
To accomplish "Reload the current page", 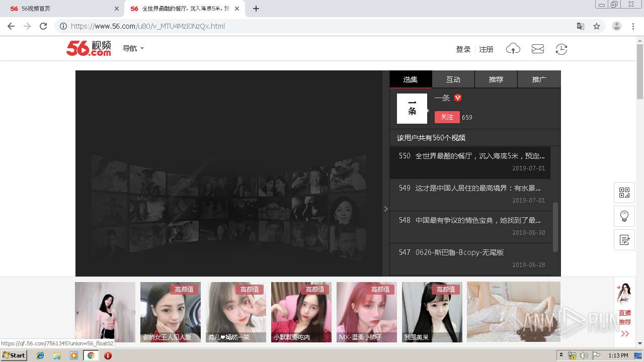I will point(43,26).
